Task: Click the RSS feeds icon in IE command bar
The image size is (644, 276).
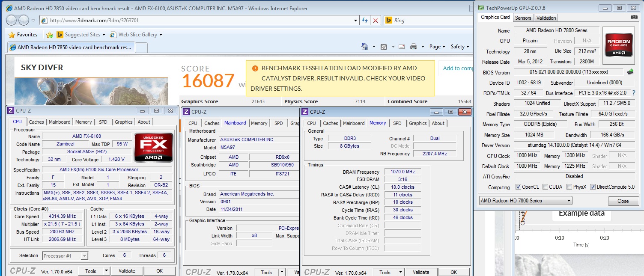Action: tap(384, 47)
